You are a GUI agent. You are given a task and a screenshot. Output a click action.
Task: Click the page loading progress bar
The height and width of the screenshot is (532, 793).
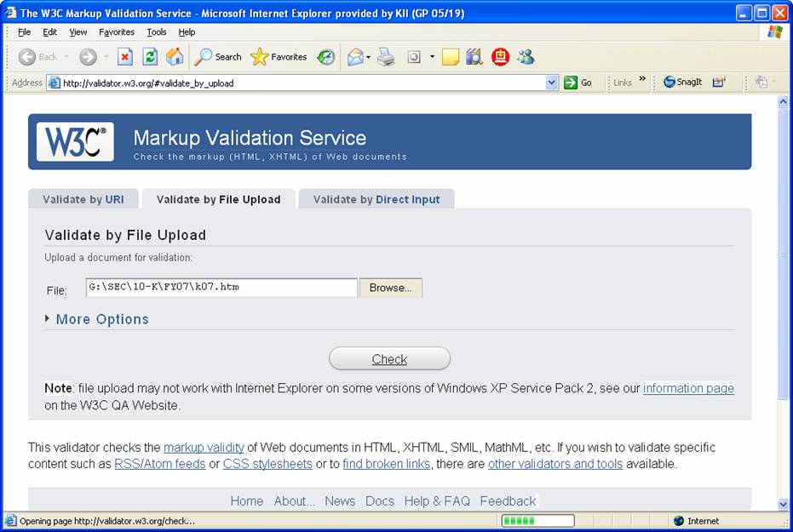(537, 521)
